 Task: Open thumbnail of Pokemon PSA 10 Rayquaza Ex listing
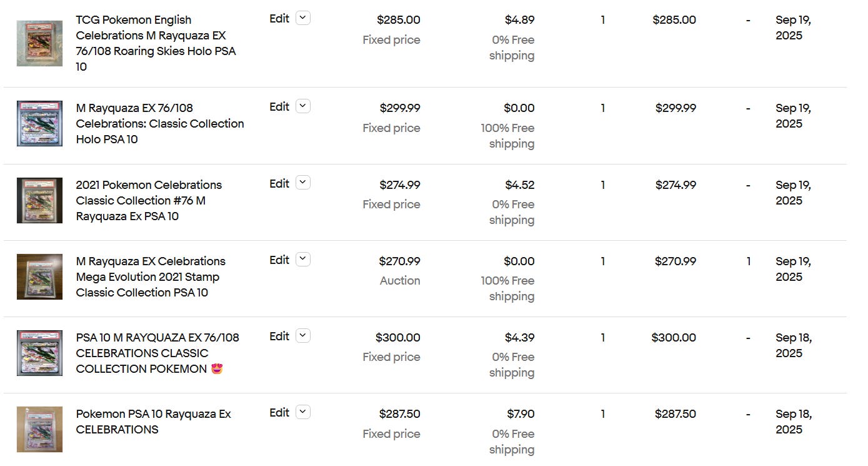coord(39,429)
